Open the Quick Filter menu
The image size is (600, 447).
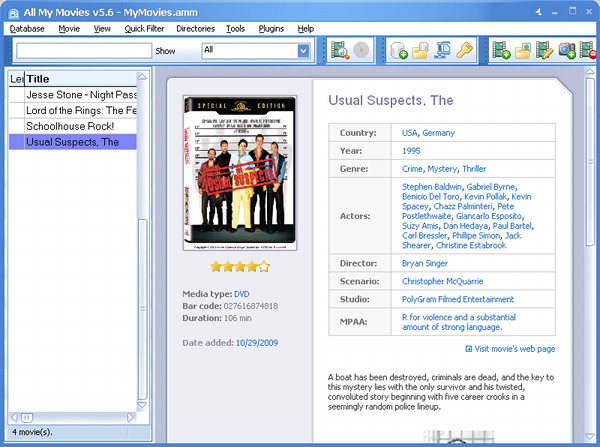(144, 29)
